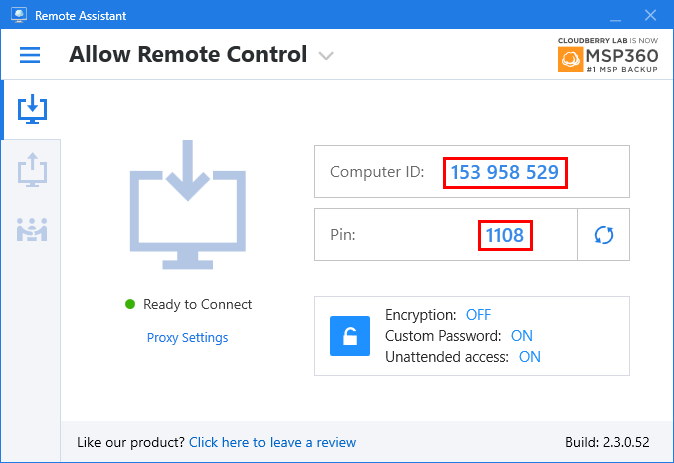Click the Allow Remote Control heading
674x463 pixels.
[x=188, y=55]
